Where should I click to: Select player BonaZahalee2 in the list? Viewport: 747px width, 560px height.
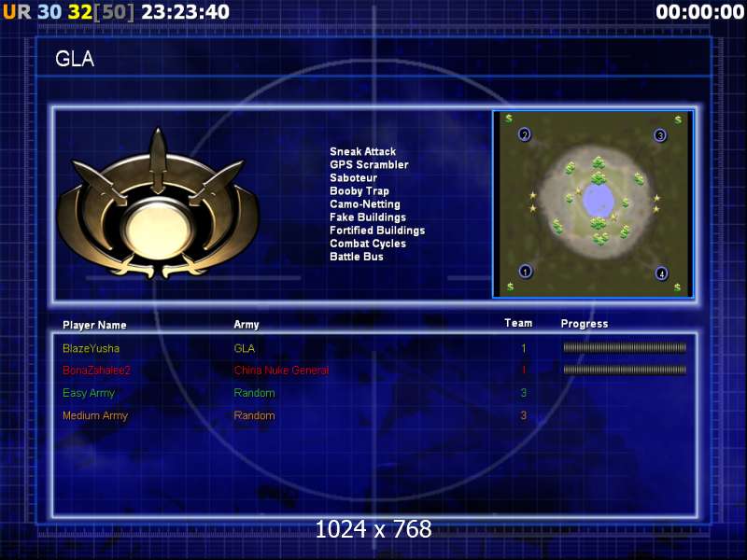coord(96,371)
